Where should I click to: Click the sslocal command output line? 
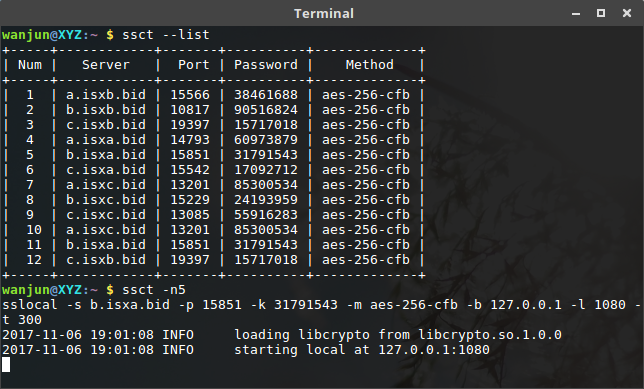(x=322, y=312)
